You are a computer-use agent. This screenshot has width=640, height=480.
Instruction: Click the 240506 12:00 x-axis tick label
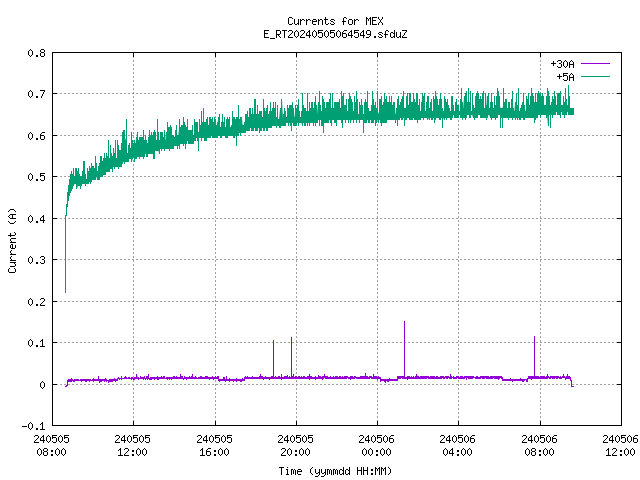pos(620,445)
